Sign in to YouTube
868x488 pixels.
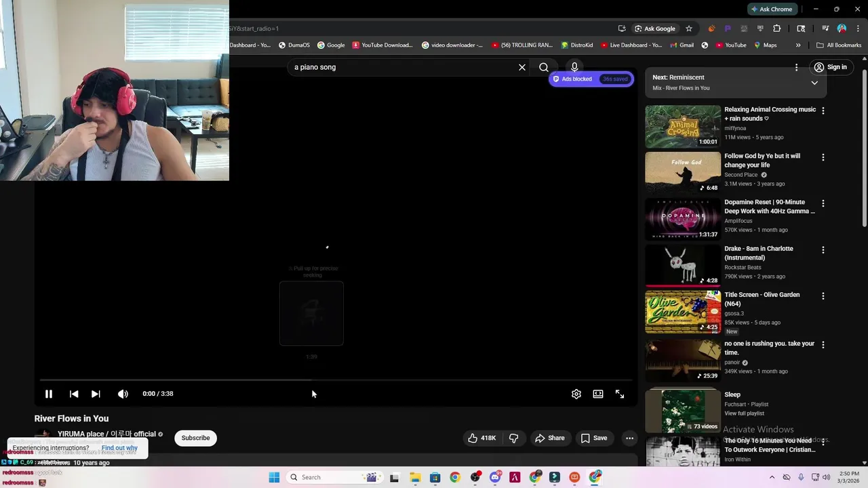831,67
